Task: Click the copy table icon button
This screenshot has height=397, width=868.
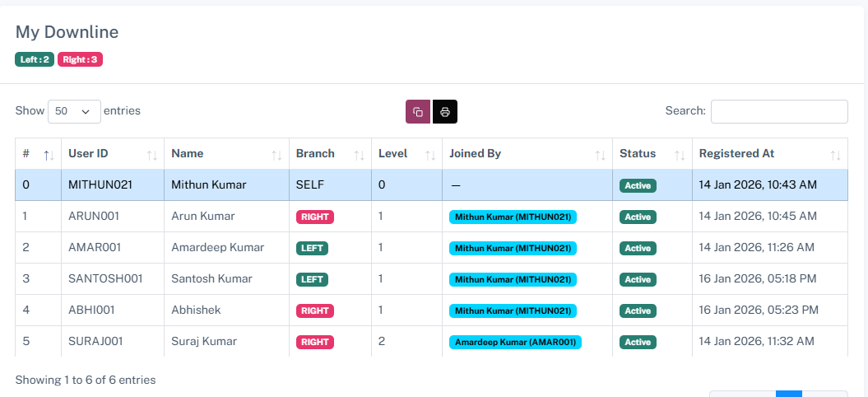Action: pyautogui.click(x=418, y=112)
